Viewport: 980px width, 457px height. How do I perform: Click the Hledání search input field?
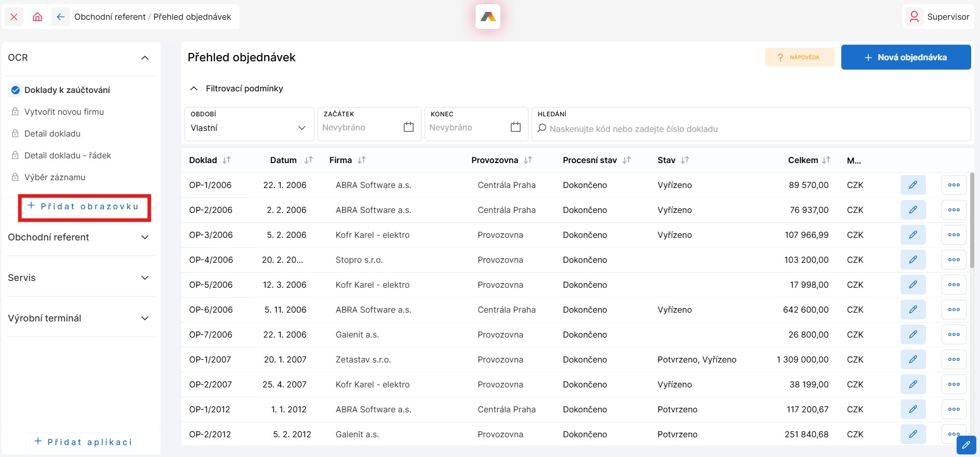(x=753, y=129)
